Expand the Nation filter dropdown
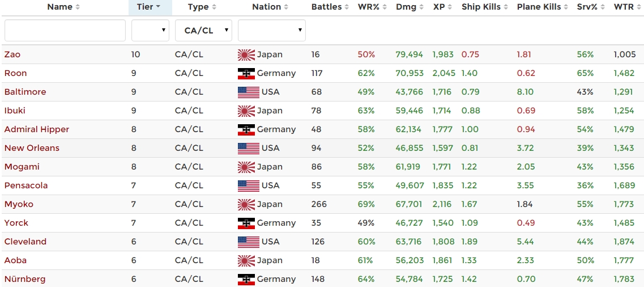This screenshot has height=287, width=644. [x=271, y=31]
